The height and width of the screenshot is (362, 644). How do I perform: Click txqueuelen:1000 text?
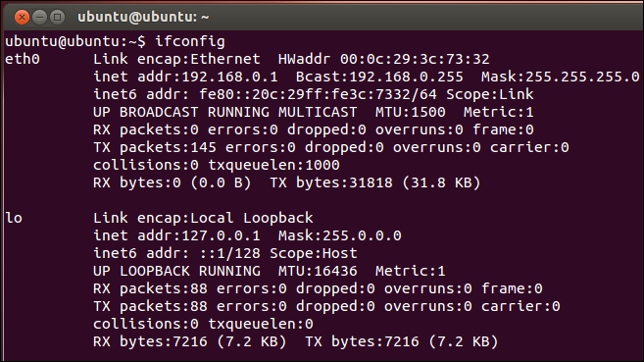click(273, 165)
